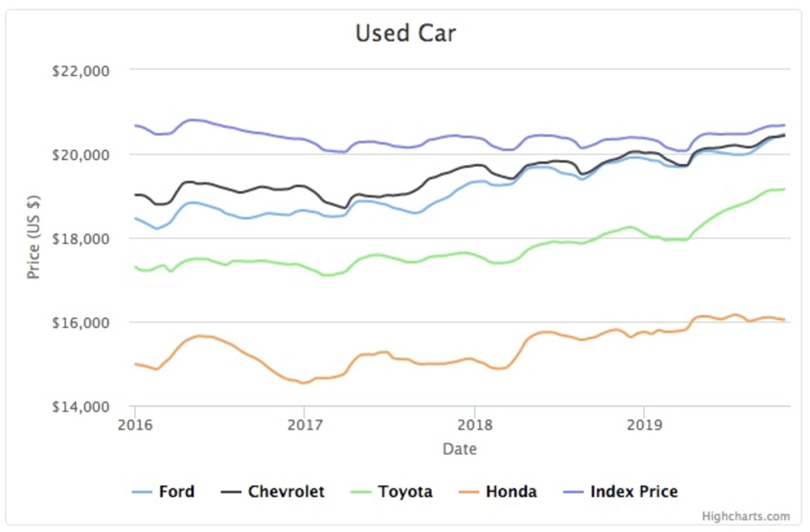Select the 2016 x-axis label
Image resolution: width=810 pixels, height=532 pixels.
pyautogui.click(x=135, y=425)
